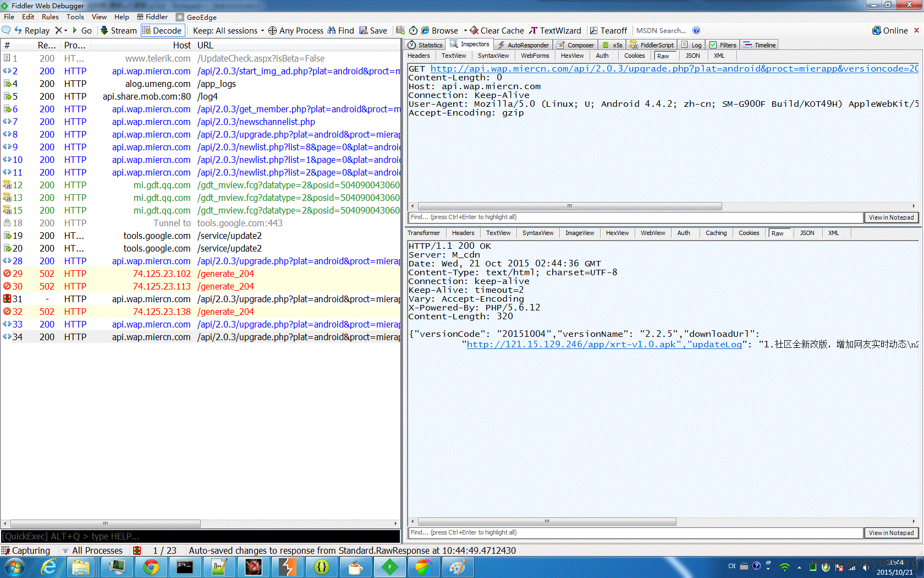
Task: Open the x5s tab
Action: [612, 45]
